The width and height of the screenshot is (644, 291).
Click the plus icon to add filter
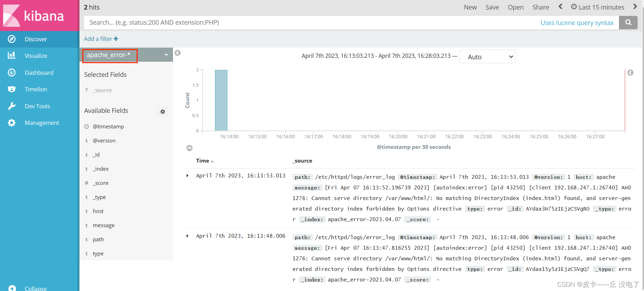tap(116, 39)
